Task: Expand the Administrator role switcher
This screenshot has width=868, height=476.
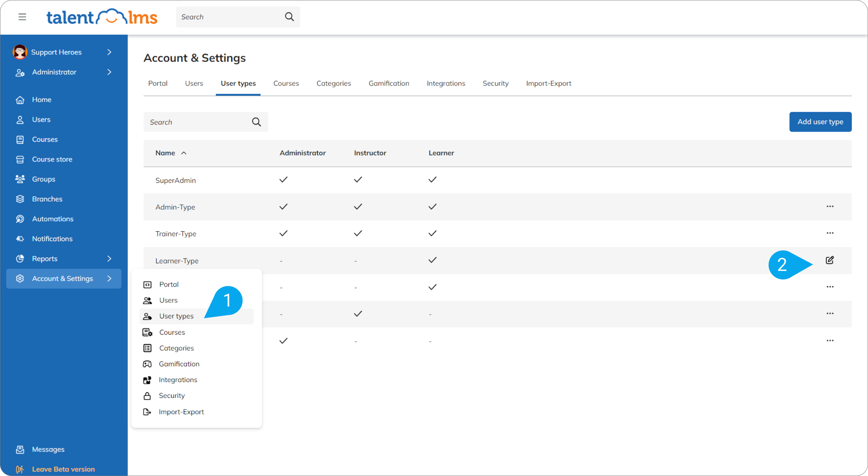Action: 109,72
